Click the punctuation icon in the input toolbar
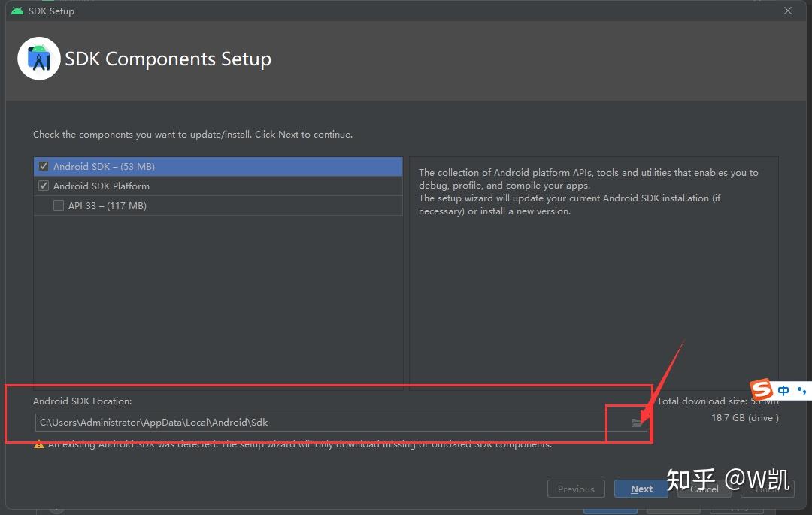The image size is (812, 515). 801,390
